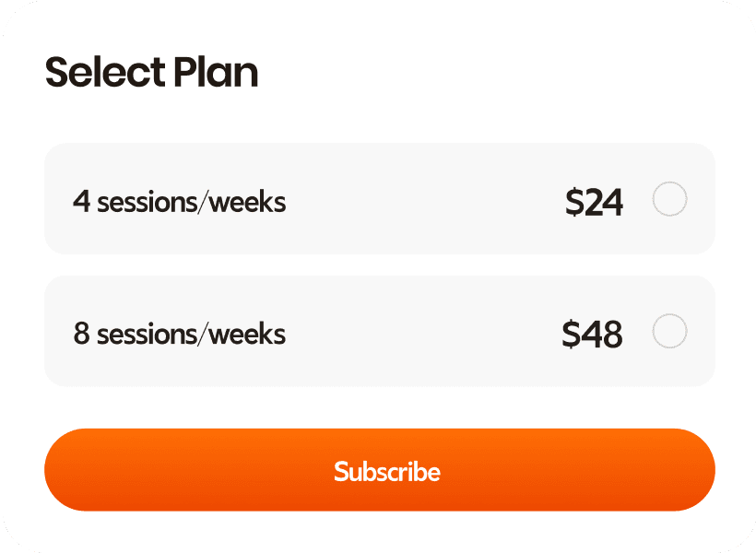Choose the 4 sessions plan card

click(379, 199)
